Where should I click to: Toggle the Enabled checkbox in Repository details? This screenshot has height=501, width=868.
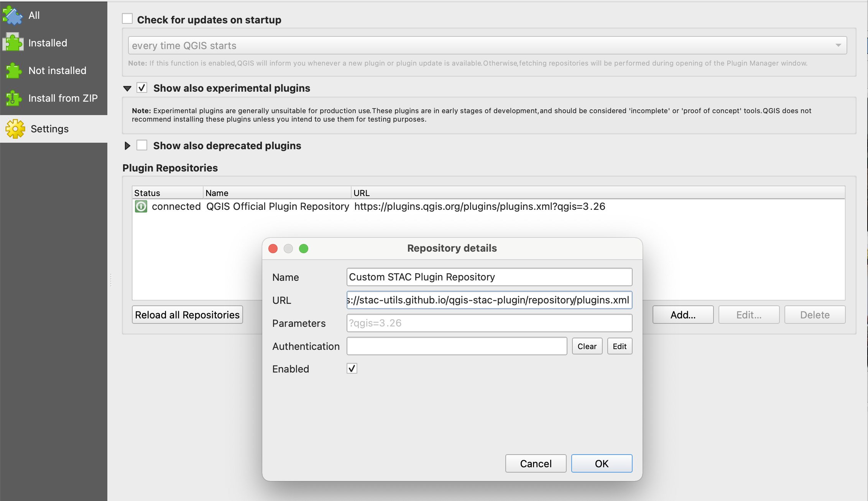click(352, 368)
